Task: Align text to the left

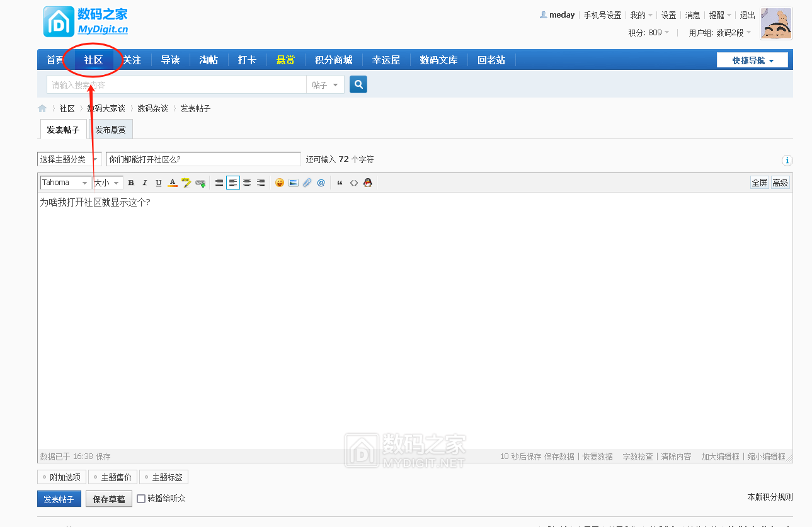Action: click(x=233, y=183)
